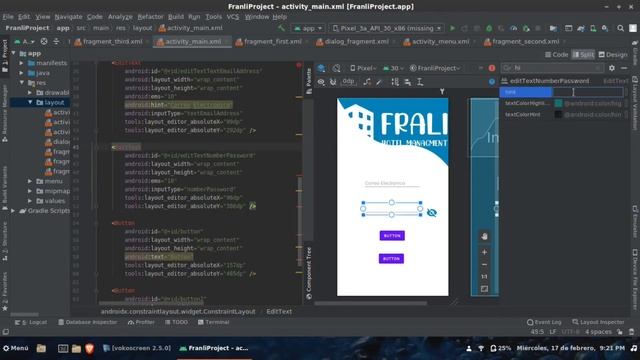Click the Brave browser taskbar icon
The height and width of the screenshot is (360, 640).
pyautogui.click(x=89, y=348)
